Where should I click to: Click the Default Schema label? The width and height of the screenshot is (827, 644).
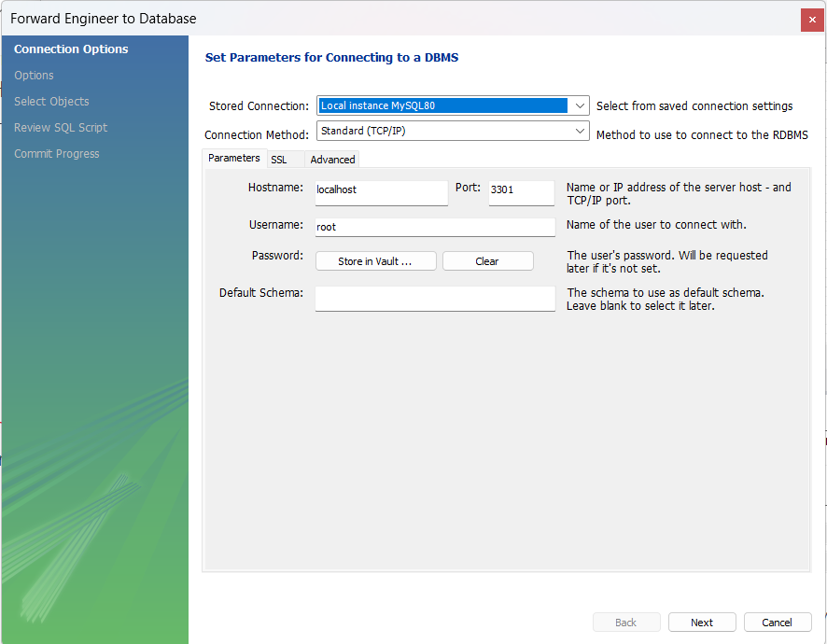click(x=261, y=293)
